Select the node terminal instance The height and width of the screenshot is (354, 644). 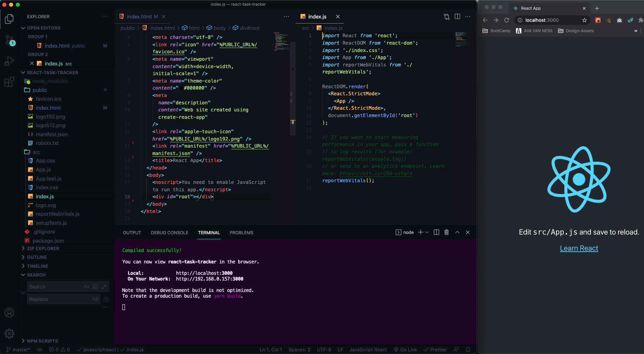tap(405, 232)
